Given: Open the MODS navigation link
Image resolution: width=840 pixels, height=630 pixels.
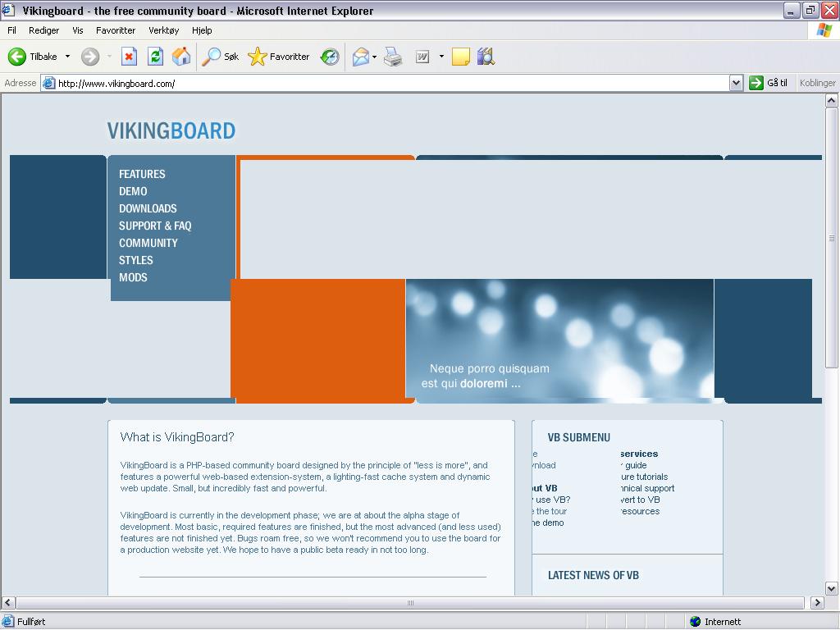Looking at the screenshot, I should pos(134,277).
